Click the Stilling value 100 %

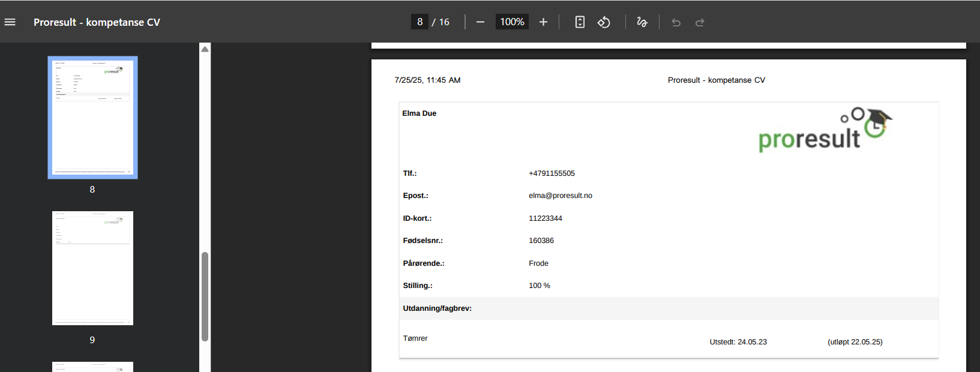(540, 286)
